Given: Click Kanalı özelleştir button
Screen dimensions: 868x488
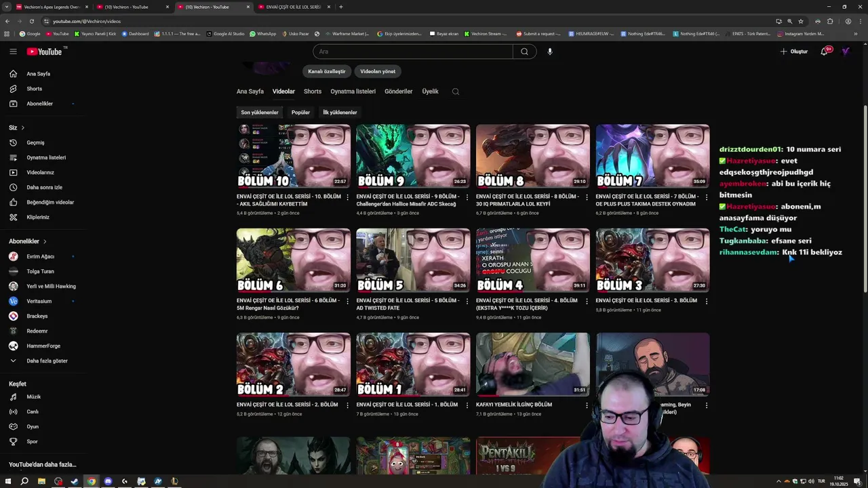Looking at the screenshot, I should click(327, 71).
